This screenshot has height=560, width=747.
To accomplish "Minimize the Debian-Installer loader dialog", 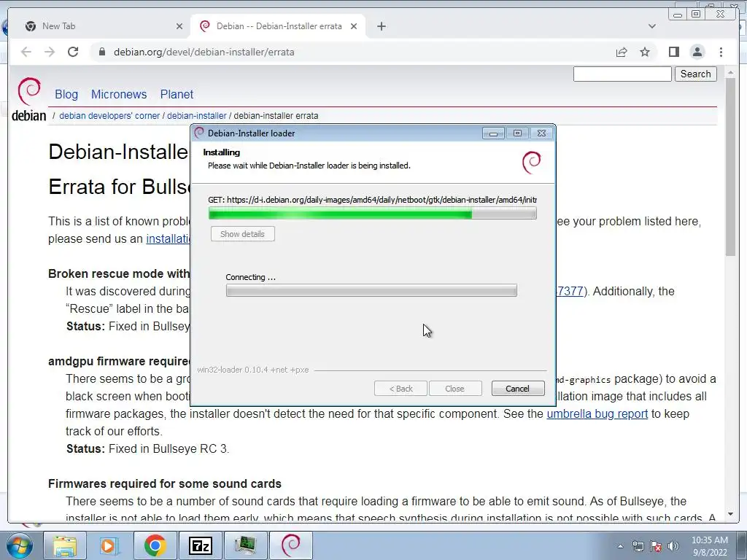I will 493,133.
